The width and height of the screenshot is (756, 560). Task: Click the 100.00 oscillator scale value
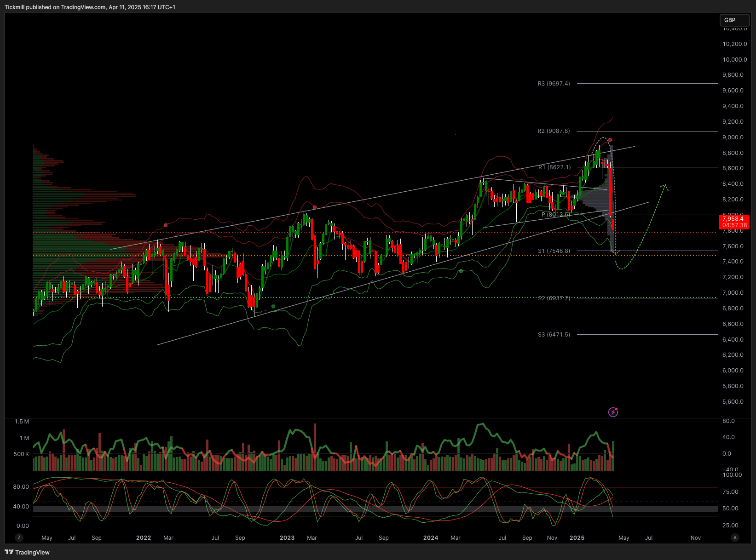coord(732,475)
